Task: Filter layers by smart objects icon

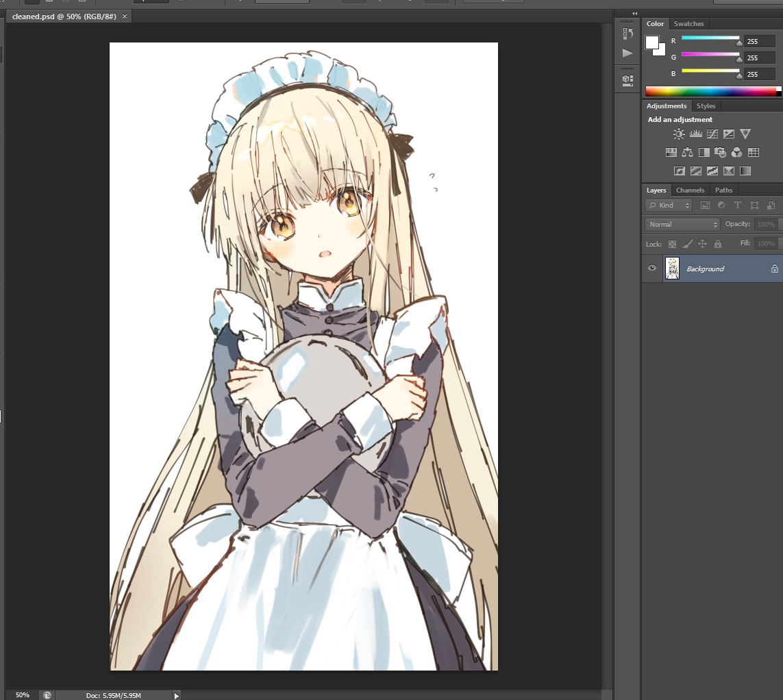Action: pyautogui.click(x=771, y=205)
